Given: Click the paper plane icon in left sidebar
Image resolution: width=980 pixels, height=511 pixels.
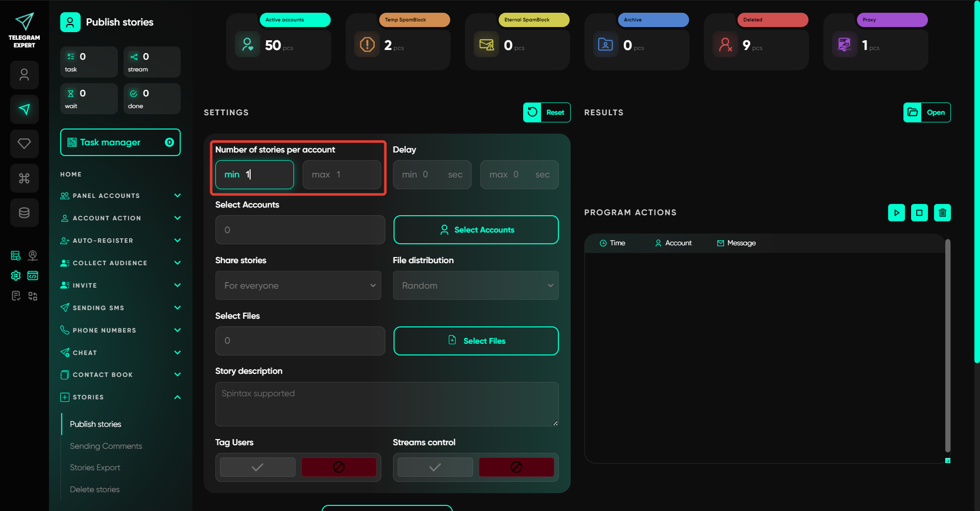Looking at the screenshot, I should (x=24, y=109).
